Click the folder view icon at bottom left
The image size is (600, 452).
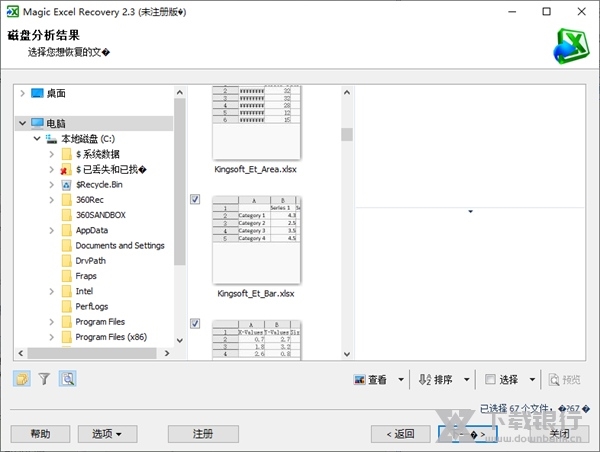tap(21, 379)
